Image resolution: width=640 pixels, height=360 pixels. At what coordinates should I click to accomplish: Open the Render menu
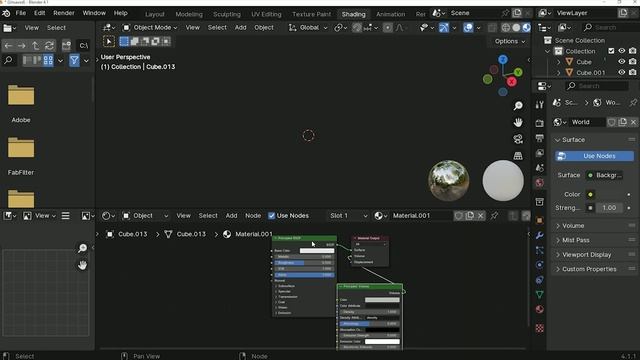click(64, 13)
